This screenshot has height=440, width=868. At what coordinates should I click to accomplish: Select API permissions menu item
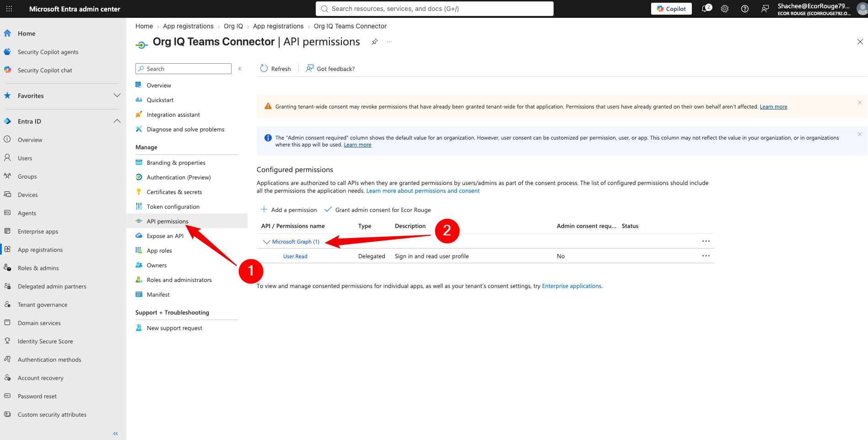click(x=187, y=221)
